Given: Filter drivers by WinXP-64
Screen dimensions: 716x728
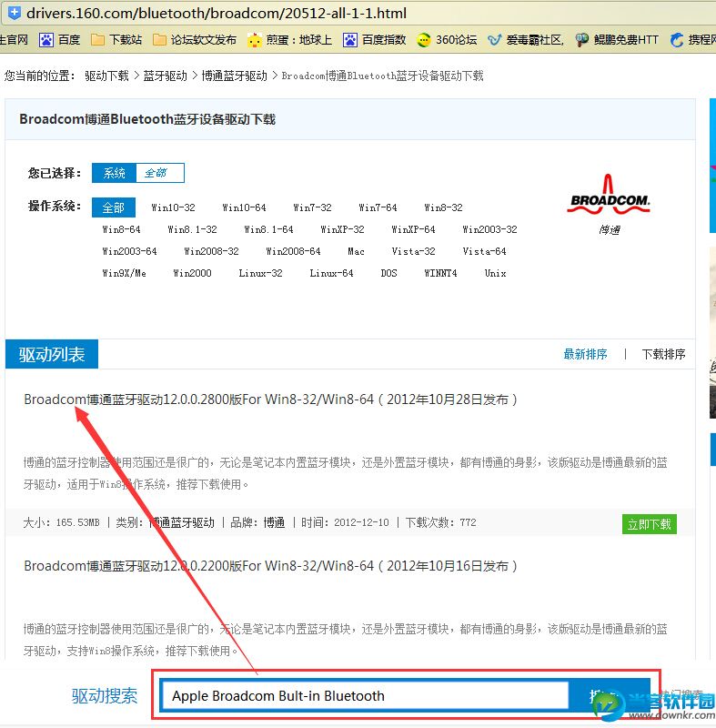Looking at the screenshot, I should point(413,229).
